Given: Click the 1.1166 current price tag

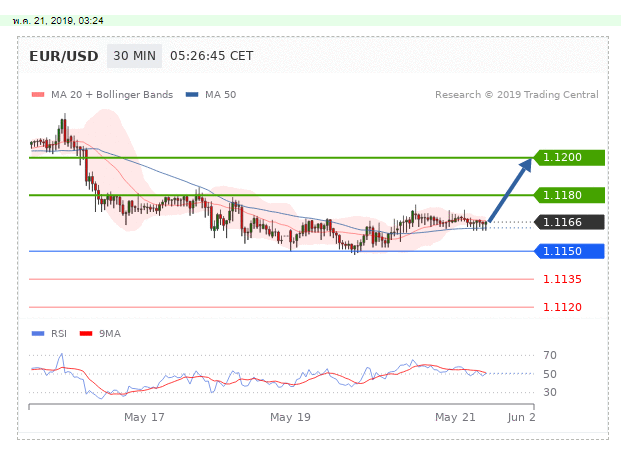Looking at the screenshot, I should coord(569,222).
